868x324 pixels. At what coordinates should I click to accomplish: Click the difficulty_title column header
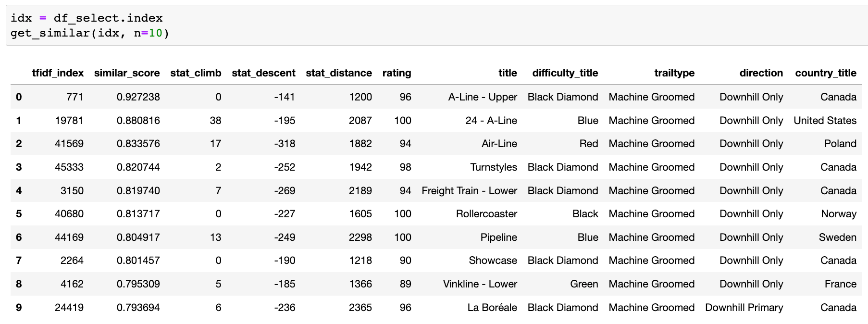(x=565, y=73)
